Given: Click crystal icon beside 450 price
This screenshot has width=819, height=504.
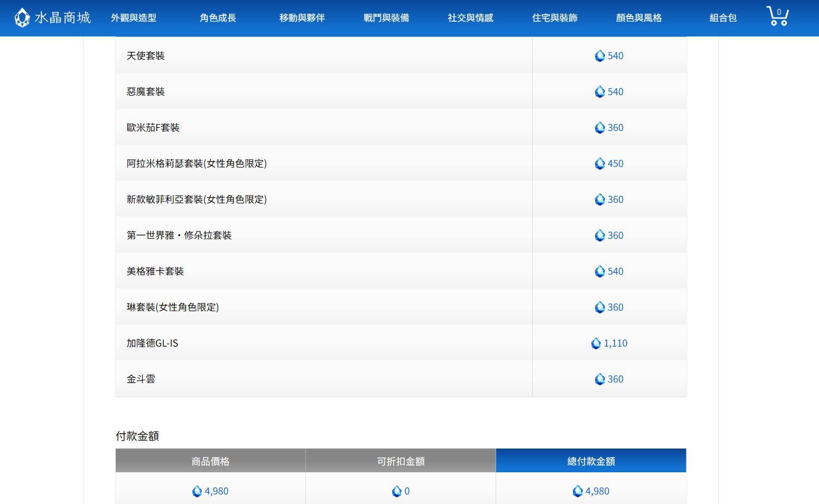Looking at the screenshot, I should click(600, 164).
